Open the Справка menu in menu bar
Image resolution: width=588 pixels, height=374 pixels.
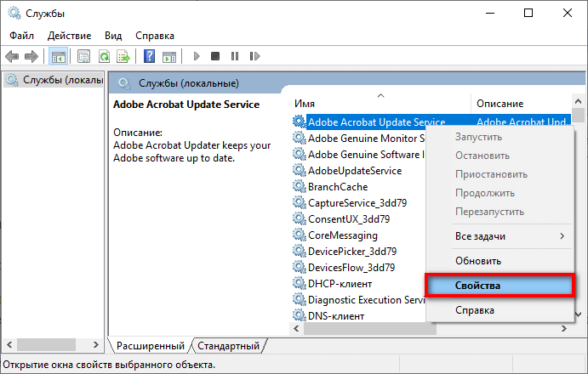(x=155, y=36)
